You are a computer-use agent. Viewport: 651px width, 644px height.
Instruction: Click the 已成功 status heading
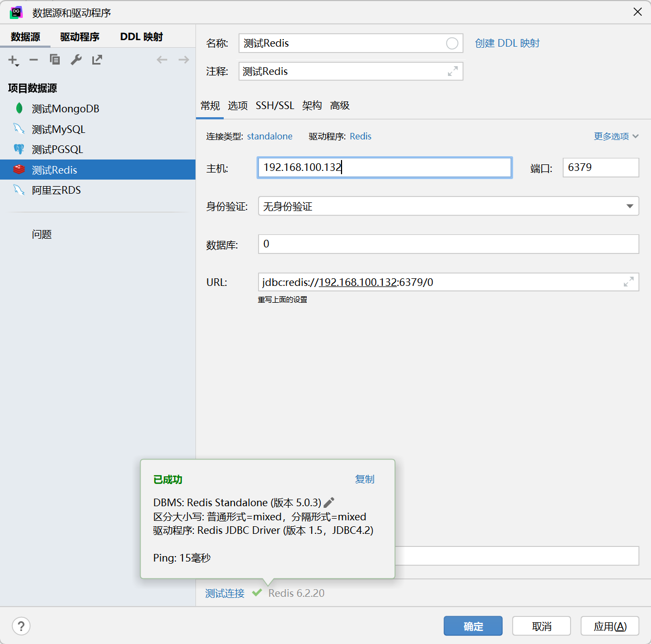tap(168, 479)
